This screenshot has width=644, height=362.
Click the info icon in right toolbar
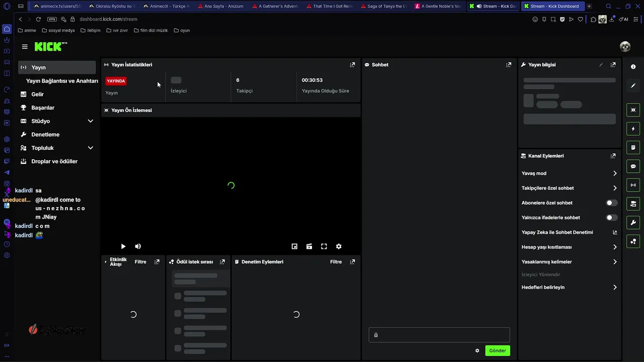(x=633, y=67)
